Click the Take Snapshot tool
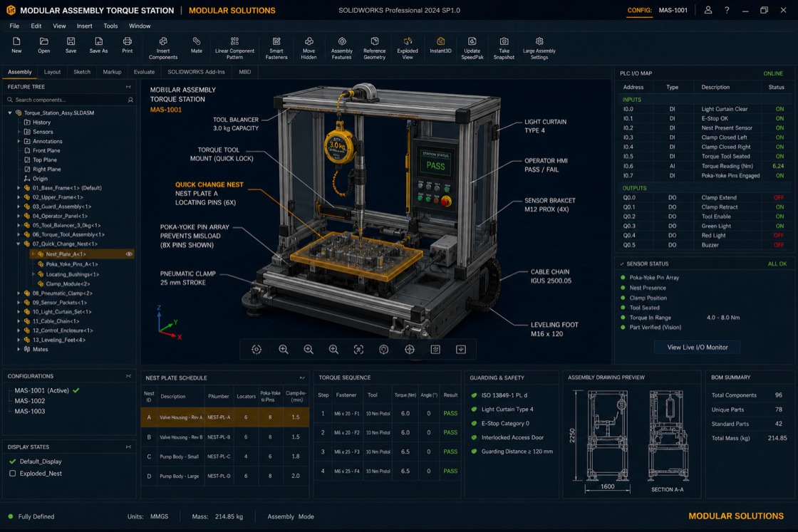 [x=504, y=48]
